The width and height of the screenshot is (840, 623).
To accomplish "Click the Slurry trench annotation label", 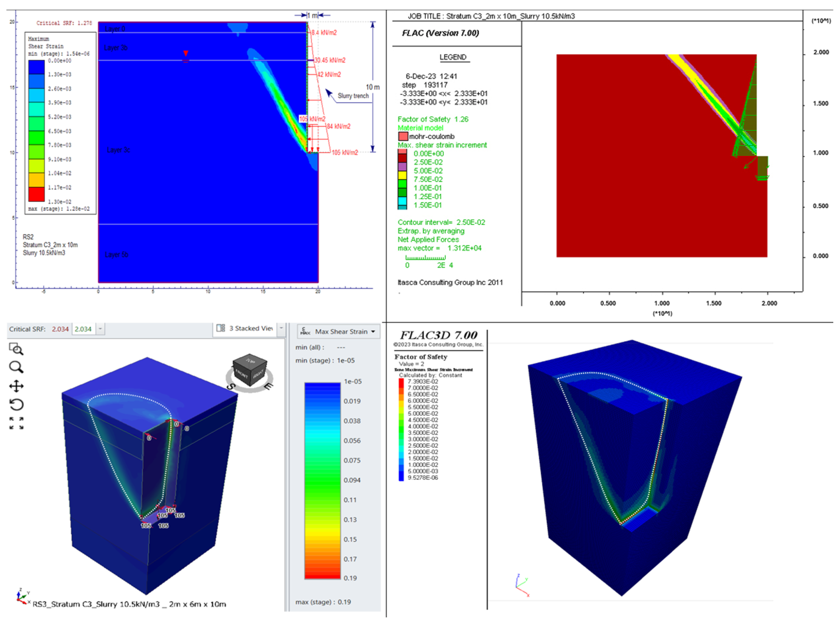I will pyautogui.click(x=353, y=96).
